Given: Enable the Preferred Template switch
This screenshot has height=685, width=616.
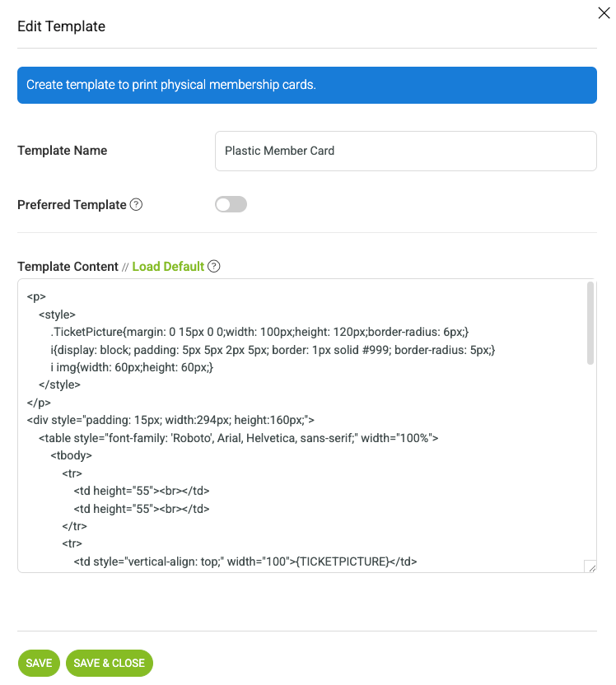Looking at the screenshot, I should click(x=231, y=204).
